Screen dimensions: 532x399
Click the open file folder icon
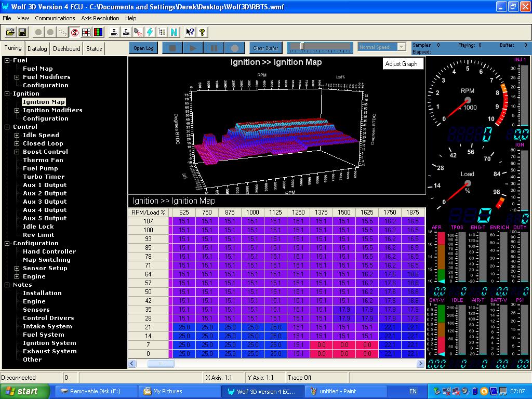pos(10,32)
